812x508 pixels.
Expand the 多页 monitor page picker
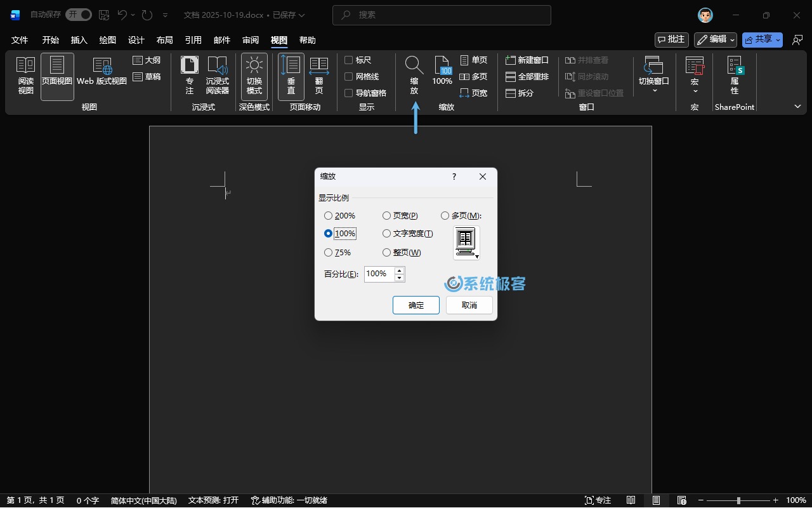[467, 243]
